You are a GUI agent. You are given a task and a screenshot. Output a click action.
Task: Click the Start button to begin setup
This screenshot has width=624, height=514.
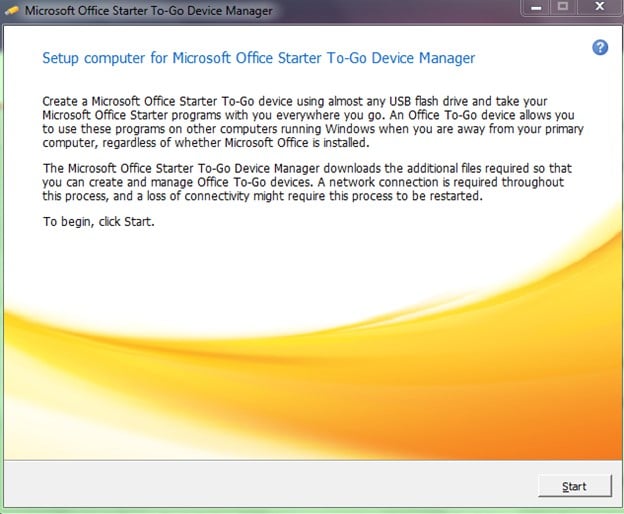pyautogui.click(x=575, y=486)
